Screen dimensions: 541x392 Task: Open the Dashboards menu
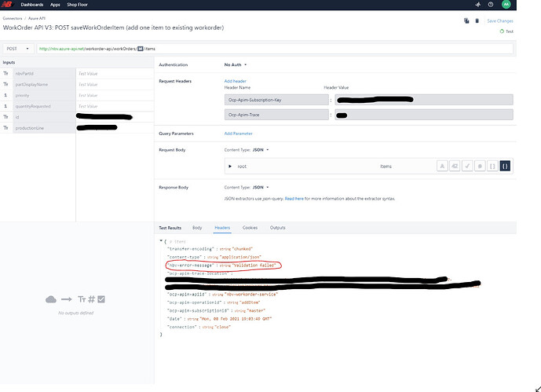[x=32, y=5]
